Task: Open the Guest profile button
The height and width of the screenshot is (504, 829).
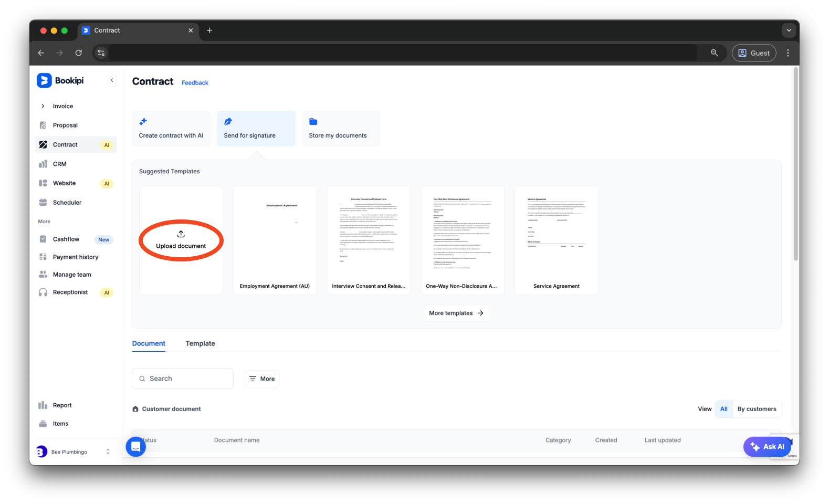Action: point(754,53)
